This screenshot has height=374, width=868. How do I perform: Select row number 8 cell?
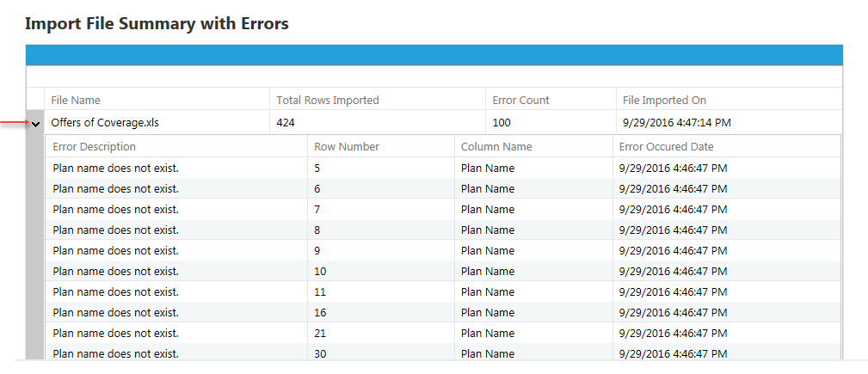point(381,230)
